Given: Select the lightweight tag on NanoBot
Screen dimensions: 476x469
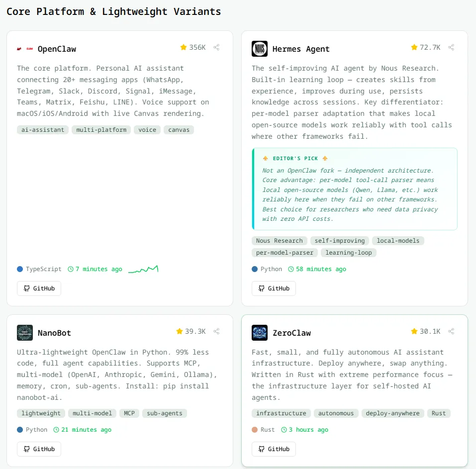Looking at the screenshot, I should coord(41,413).
